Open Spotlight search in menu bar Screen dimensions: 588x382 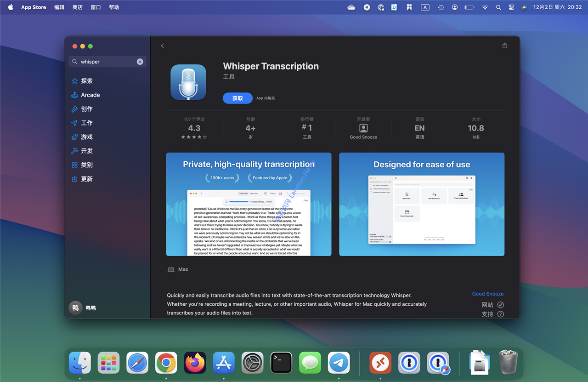[x=498, y=7]
